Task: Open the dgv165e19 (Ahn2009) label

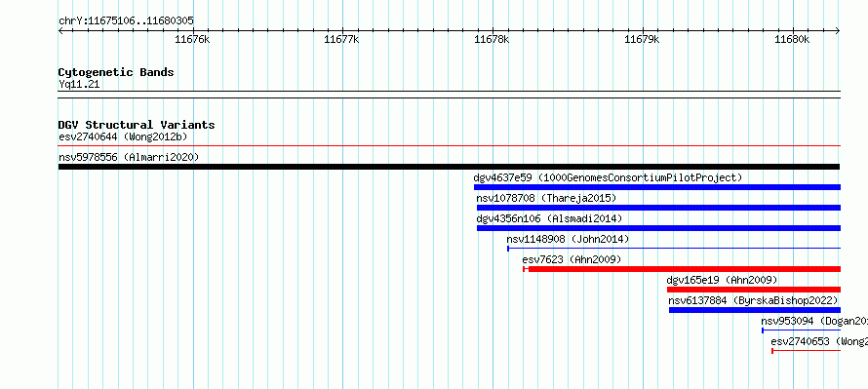Action: pyautogui.click(x=723, y=280)
